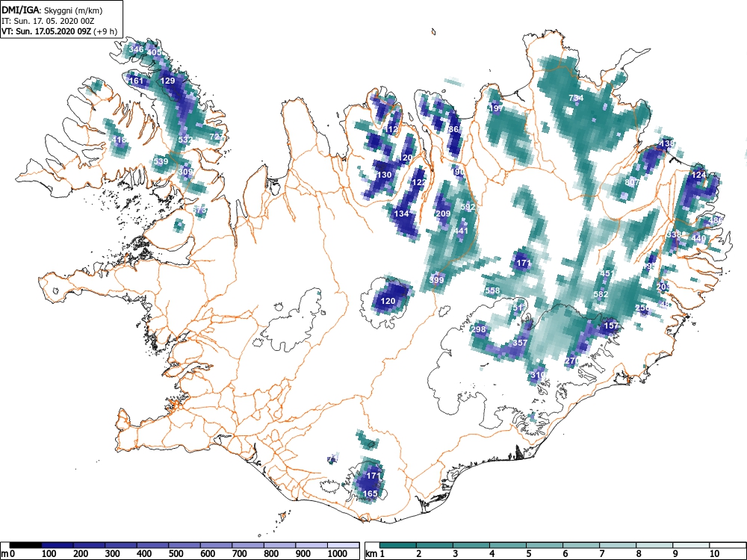Click the dark teal swatch between km 1 and 2
Screen dimensions: 747x560
coord(398,545)
